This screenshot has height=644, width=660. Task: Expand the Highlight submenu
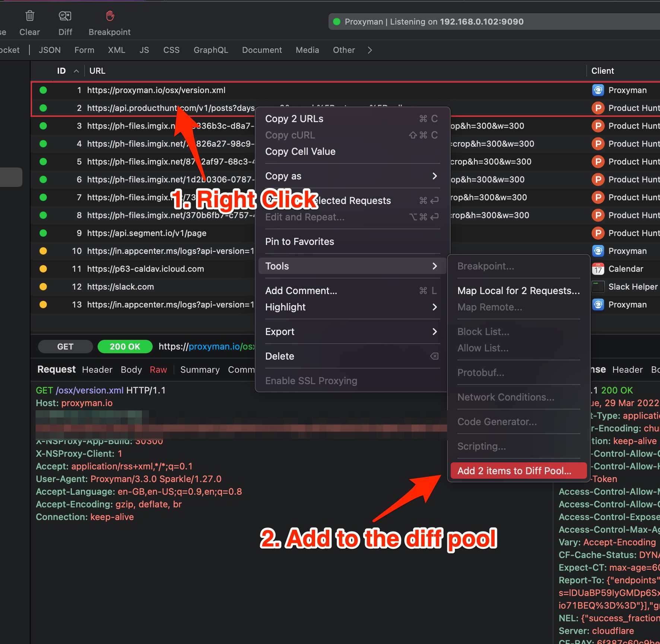(434, 307)
